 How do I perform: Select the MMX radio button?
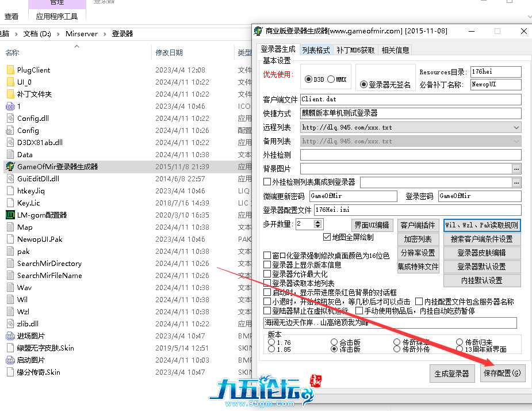(x=331, y=79)
